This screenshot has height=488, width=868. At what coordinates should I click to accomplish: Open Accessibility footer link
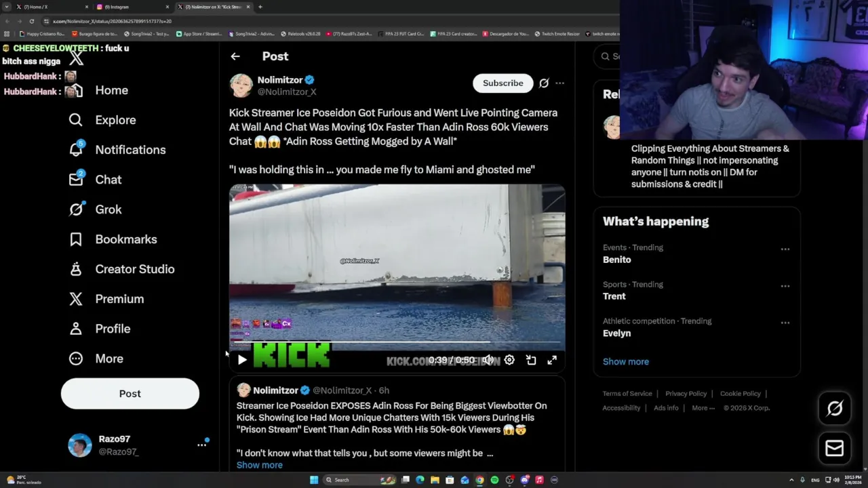(x=621, y=408)
